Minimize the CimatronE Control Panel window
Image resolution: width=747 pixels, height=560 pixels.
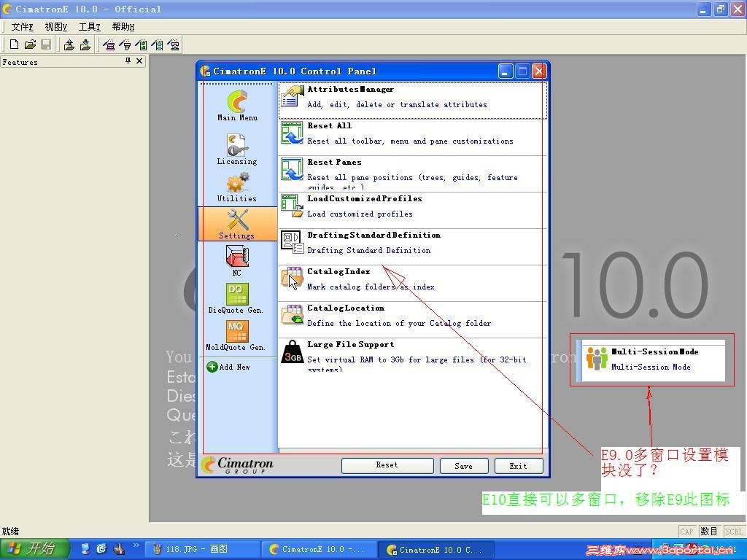[506, 71]
